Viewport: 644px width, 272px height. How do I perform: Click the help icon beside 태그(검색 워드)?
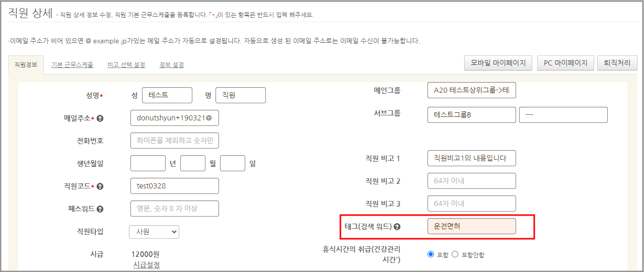[x=397, y=227]
